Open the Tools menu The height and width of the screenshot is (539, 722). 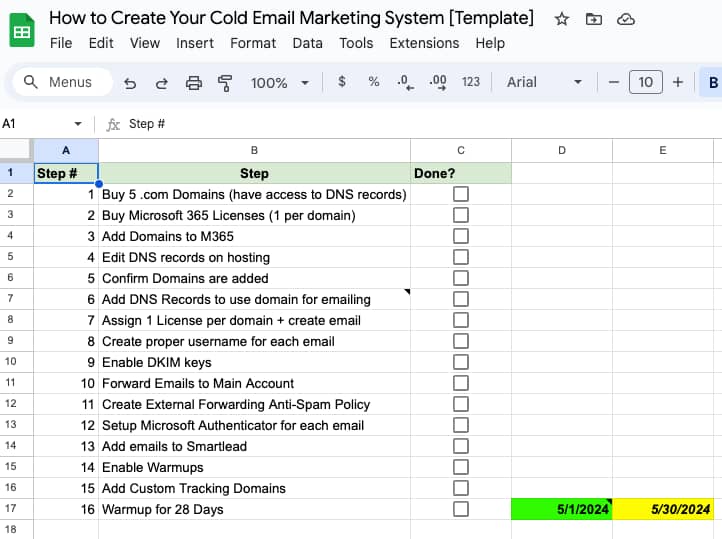[356, 43]
